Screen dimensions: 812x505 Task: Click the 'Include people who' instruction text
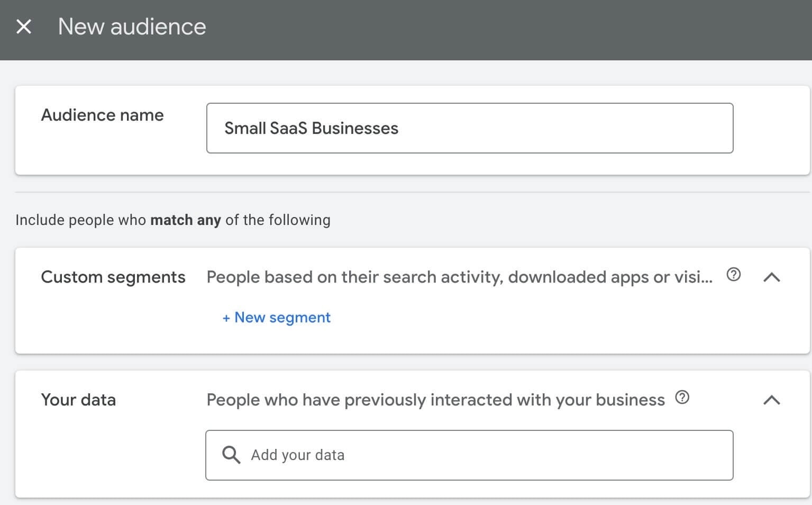tap(80, 220)
